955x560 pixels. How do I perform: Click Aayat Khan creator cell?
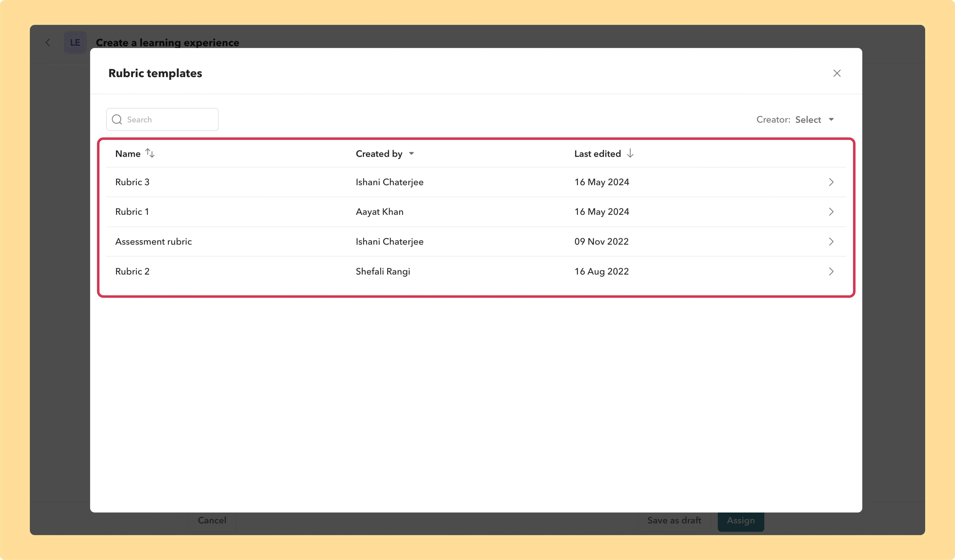click(x=379, y=212)
